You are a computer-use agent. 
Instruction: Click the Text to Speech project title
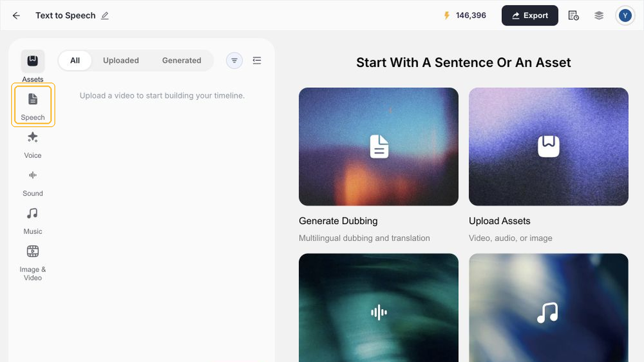tap(65, 16)
